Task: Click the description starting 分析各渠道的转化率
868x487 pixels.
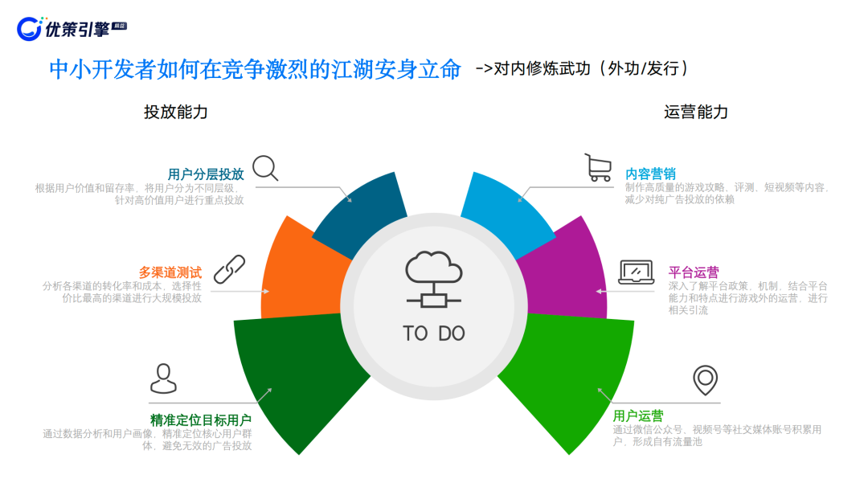Action: (x=122, y=293)
